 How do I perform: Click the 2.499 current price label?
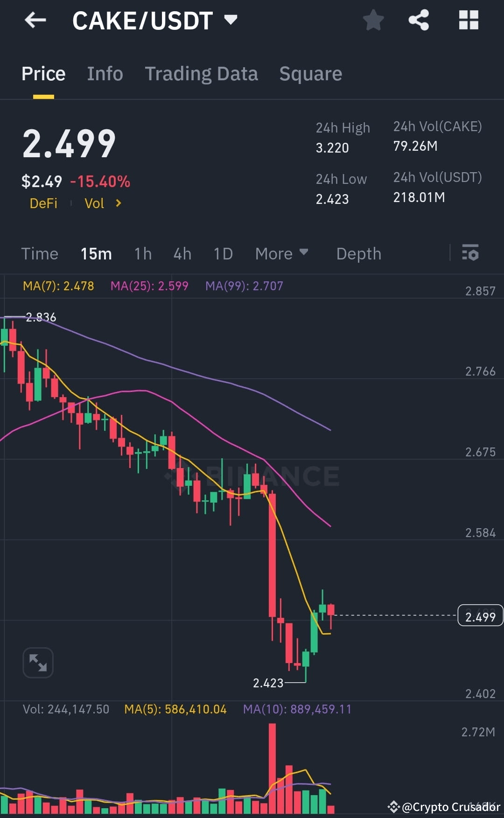tap(480, 616)
